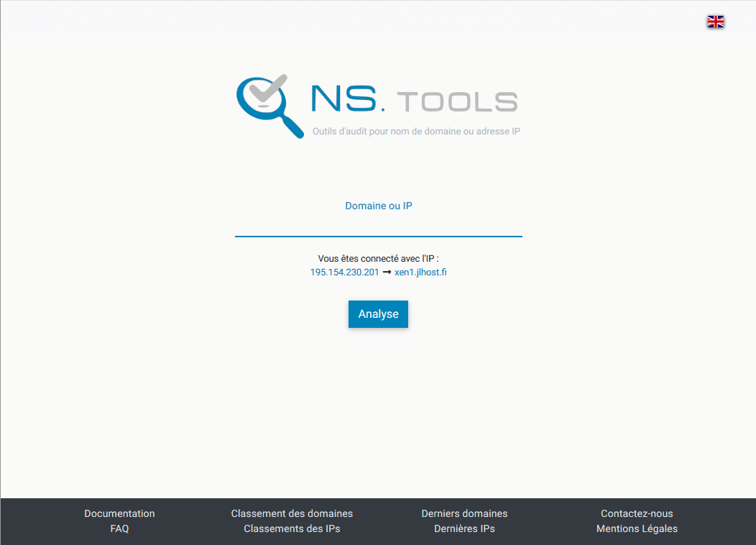Open the Mentions Légales link
The image size is (756, 545).
pyautogui.click(x=637, y=528)
